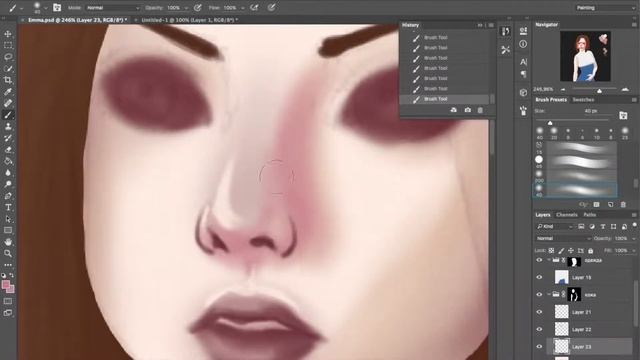640x360 pixels.
Task: Hide the layer group above Layer 21
Action: click(x=539, y=294)
